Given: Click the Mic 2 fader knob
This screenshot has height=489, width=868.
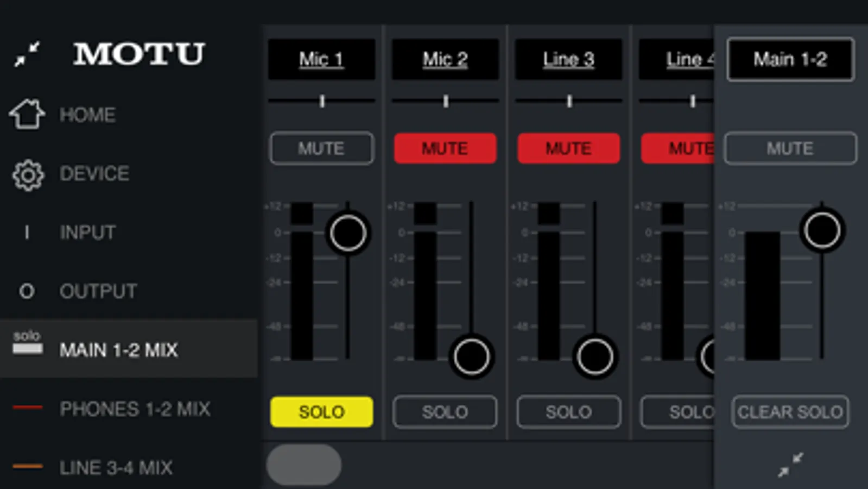Looking at the screenshot, I should point(471,356).
